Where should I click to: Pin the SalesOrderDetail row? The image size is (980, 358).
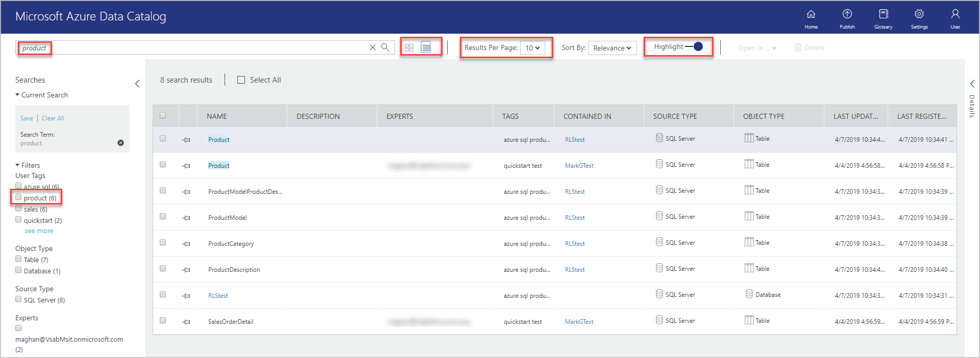point(186,322)
